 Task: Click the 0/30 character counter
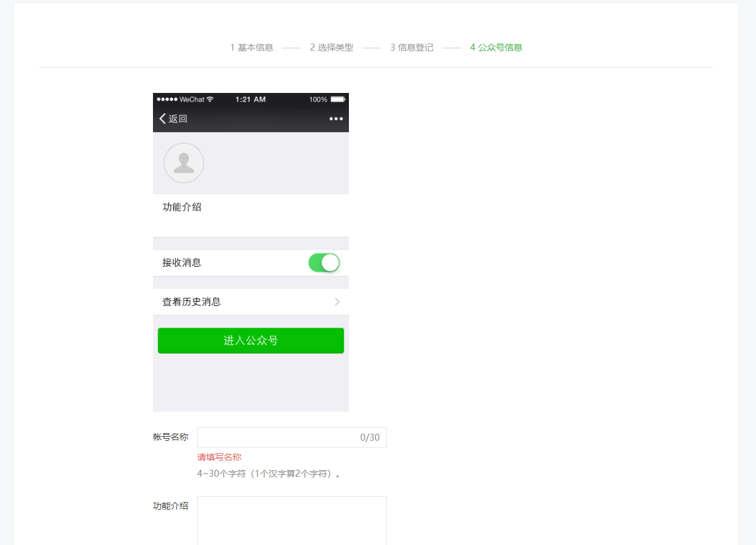click(x=370, y=438)
